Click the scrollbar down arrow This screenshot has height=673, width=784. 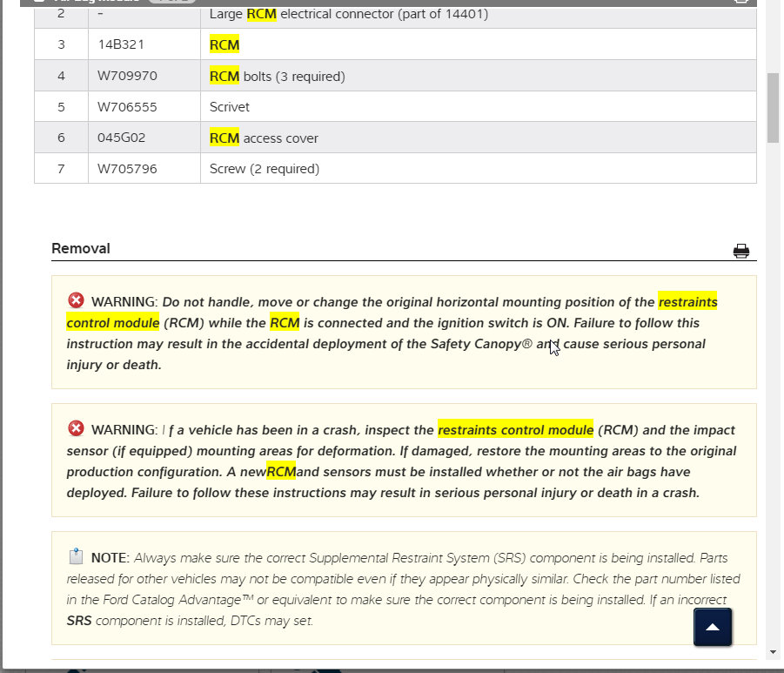[x=773, y=652]
